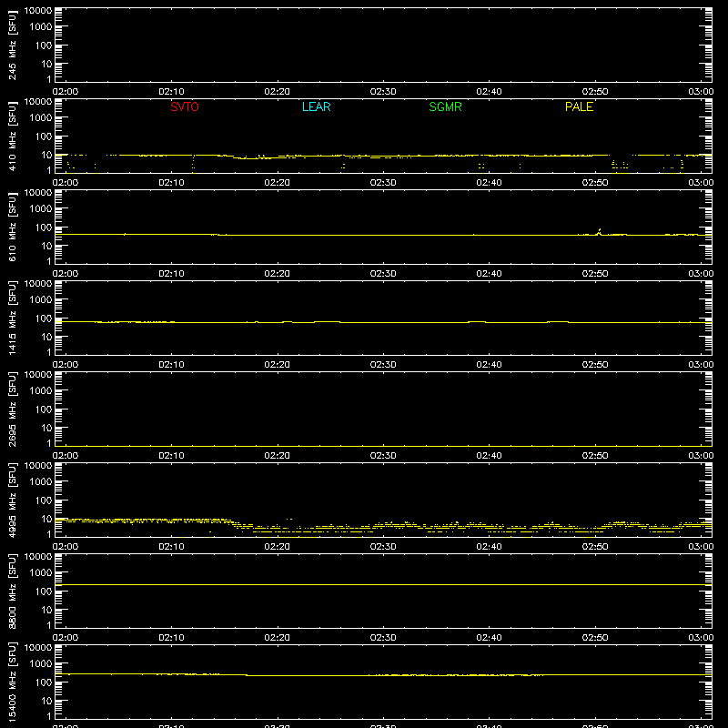Click 02:10 tick under the 245 MHz plot
This screenshot has height=728, width=728.
pyautogui.click(x=171, y=92)
